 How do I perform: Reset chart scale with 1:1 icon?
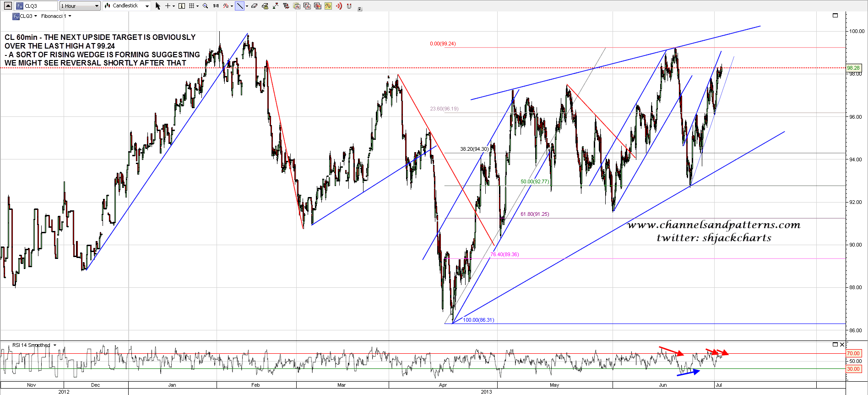[216, 6]
